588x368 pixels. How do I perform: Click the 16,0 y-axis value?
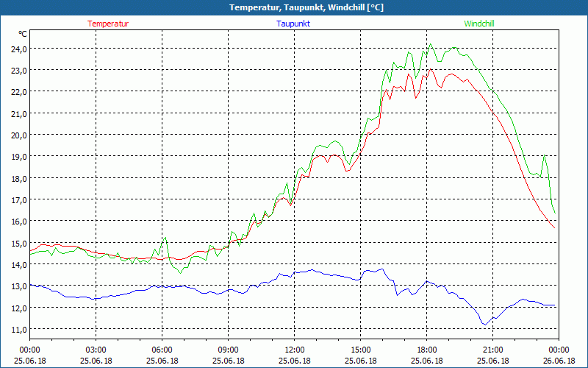point(19,221)
